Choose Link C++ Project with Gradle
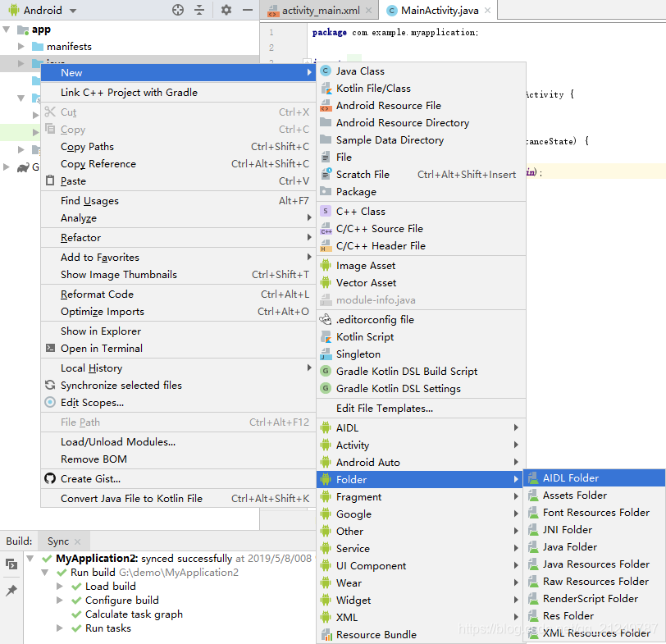 point(179,93)
